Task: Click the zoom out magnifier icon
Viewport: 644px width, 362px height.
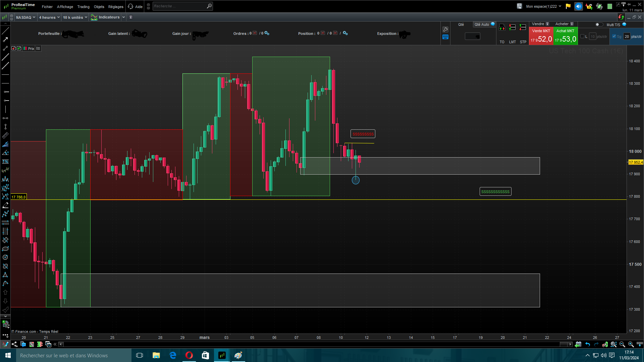Action: (x=622, y=344)
